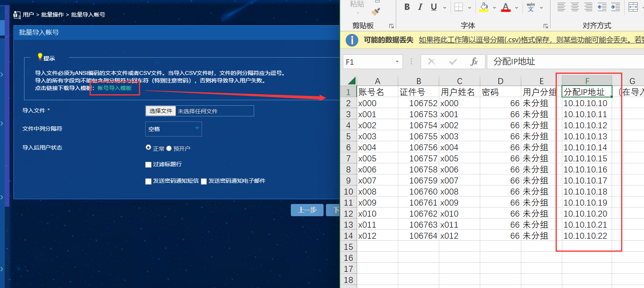
Task: Open the 文件中列分隔符 dropdown showing 空格
Action: pos(174,129)
